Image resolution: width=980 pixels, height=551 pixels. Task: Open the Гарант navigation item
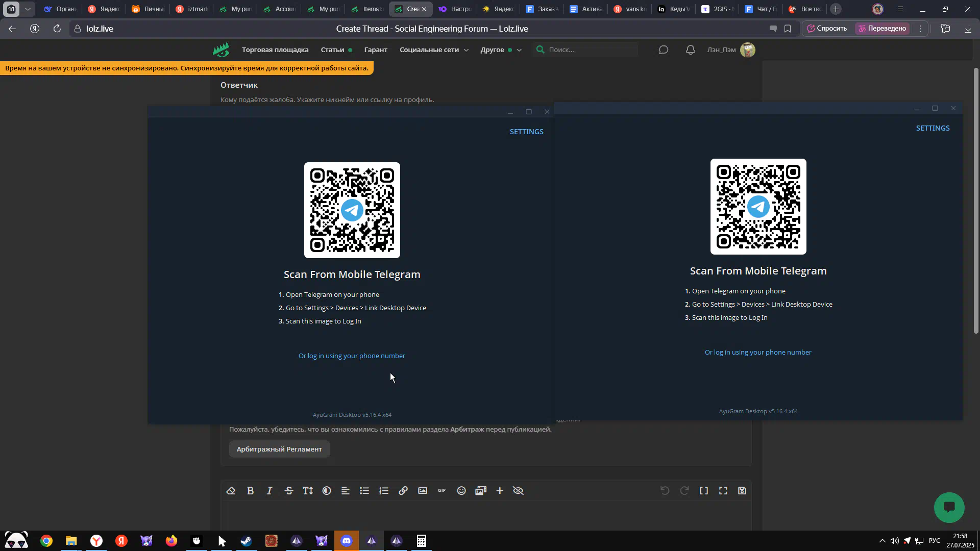[x=376, y=49]
